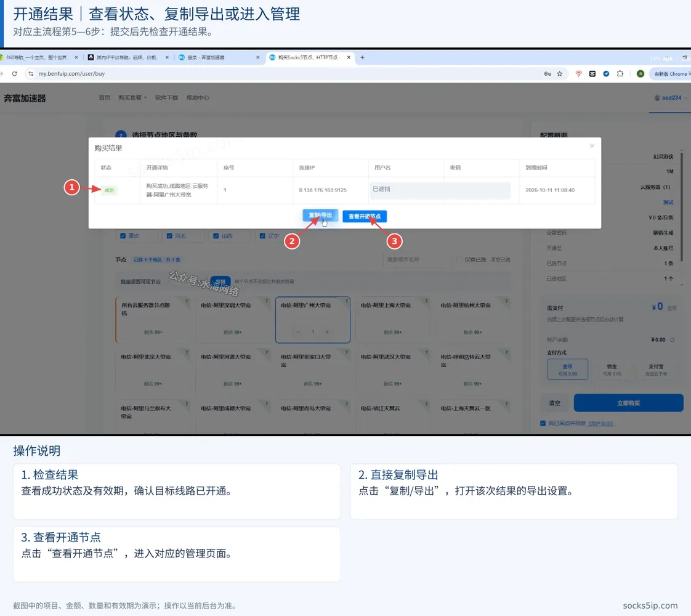Image resolution: width=691 pixels, height=616 pixels.
Task: Bookmark the page with the star icon
Action: click(560, 73)
